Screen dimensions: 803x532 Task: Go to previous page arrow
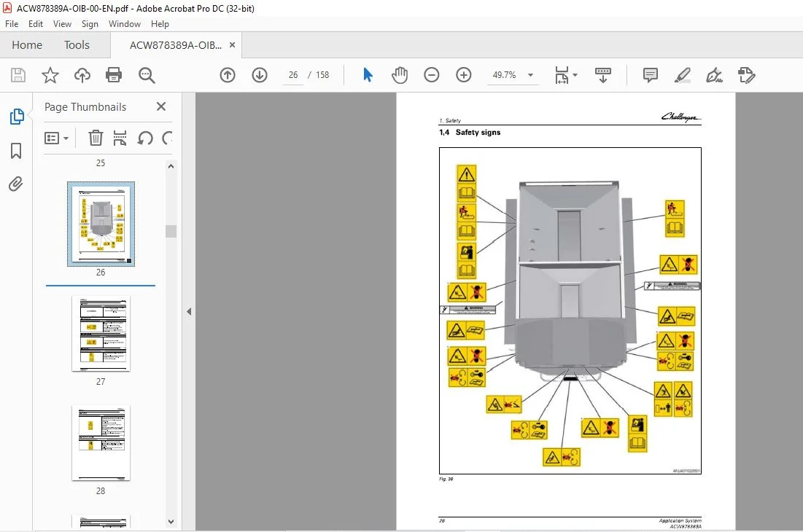(x=228, y=75)
